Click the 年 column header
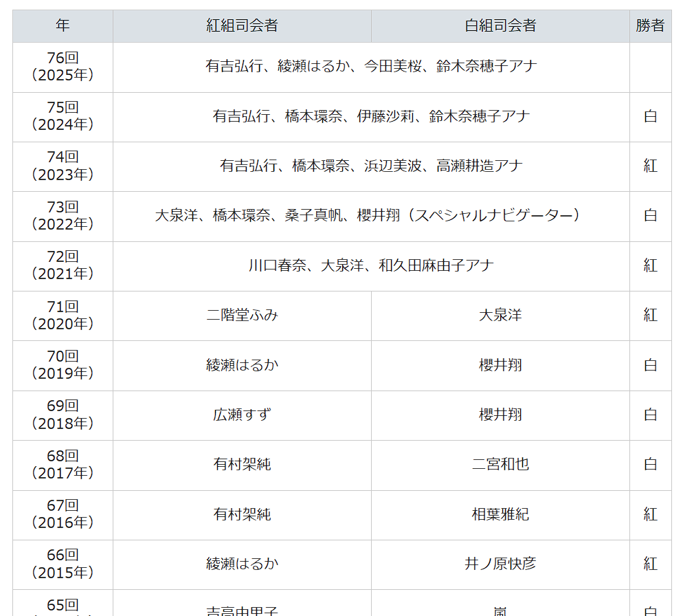The height and width of the screenshot is (616, 683). (x=63, y=26)
